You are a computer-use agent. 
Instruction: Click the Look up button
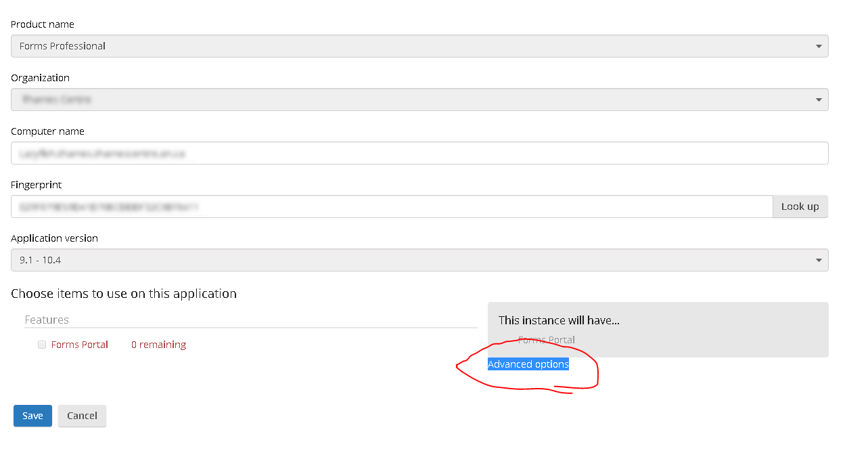click(800, 207)
